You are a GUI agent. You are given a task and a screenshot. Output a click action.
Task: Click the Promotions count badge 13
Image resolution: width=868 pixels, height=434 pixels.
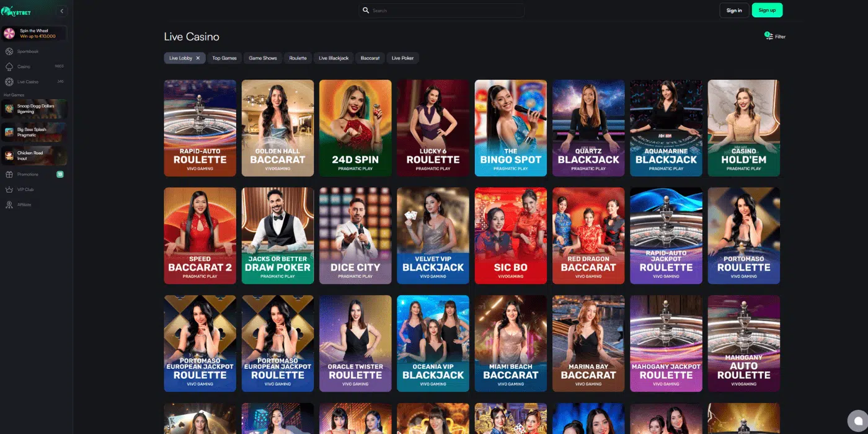click(60, 174)
